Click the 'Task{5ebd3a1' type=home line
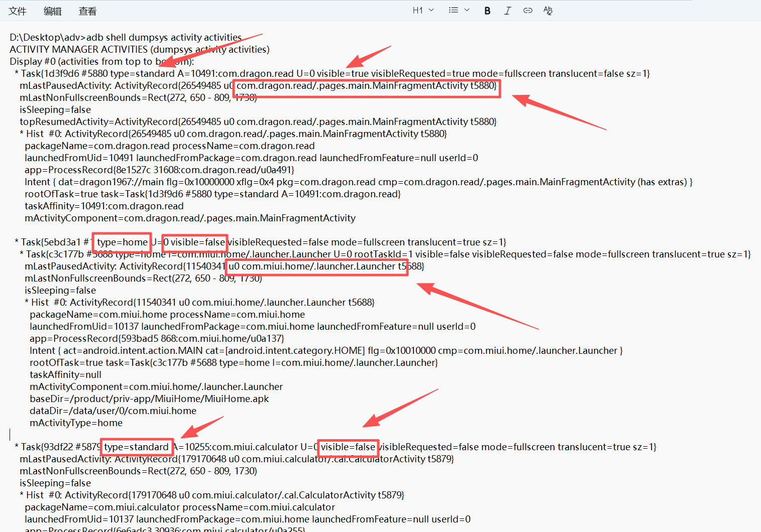 [261, 242]
